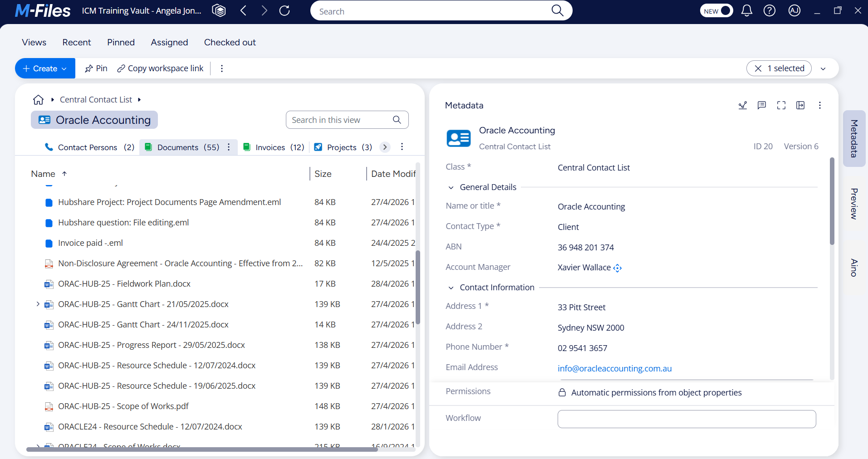Click the Oracle Accounting contact card icon
The image size is (868, 459).
tap(459, 138)
